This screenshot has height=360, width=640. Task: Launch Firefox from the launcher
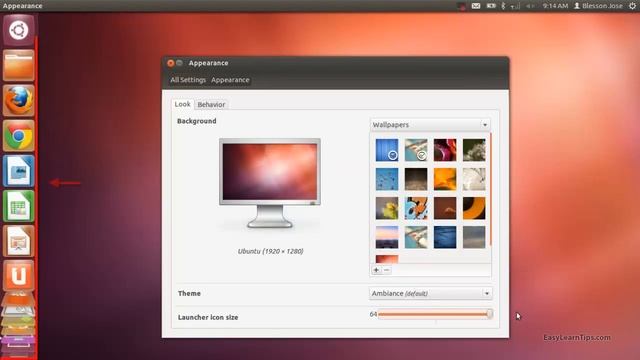[x=18, y=100]
